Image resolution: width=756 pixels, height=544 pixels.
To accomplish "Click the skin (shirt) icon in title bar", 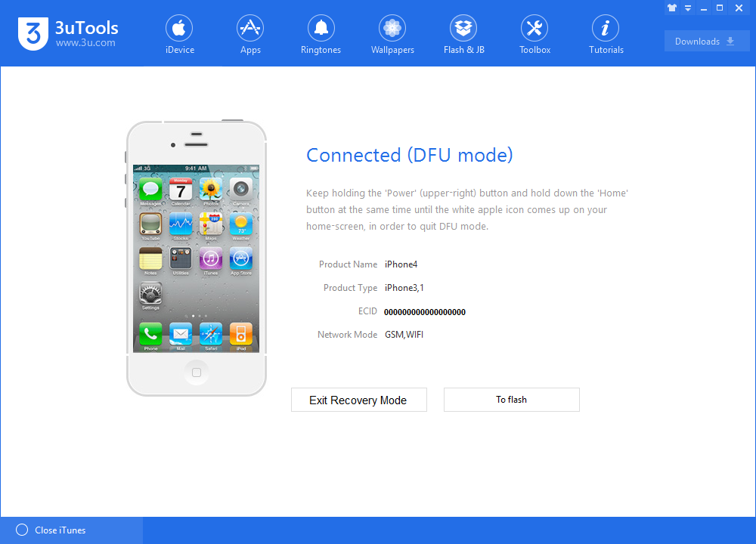I will pyautogui.click(x=672, y=8).
